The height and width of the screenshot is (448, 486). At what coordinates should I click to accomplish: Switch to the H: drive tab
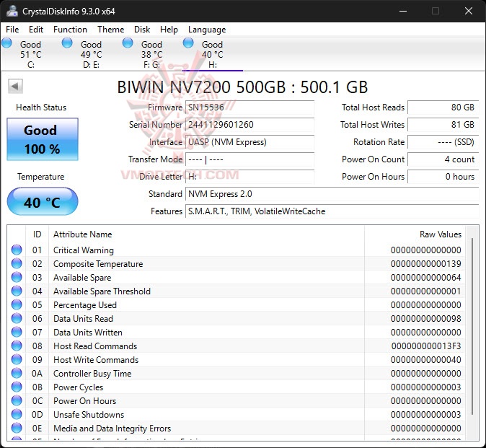tap(212, 54)
